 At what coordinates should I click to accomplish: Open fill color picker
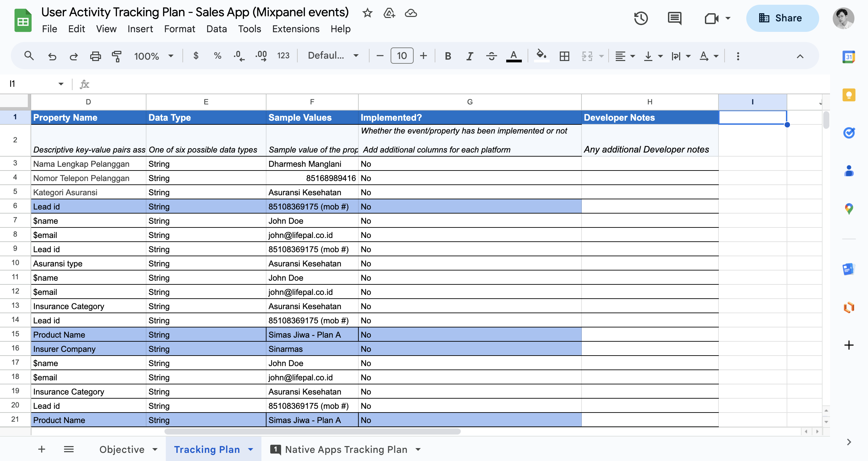[541, 56]
